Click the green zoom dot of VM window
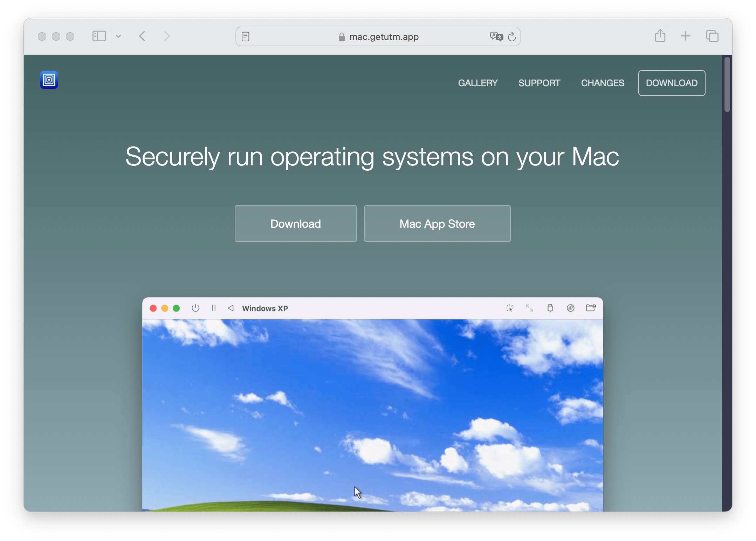 click(x=176, y=308)
